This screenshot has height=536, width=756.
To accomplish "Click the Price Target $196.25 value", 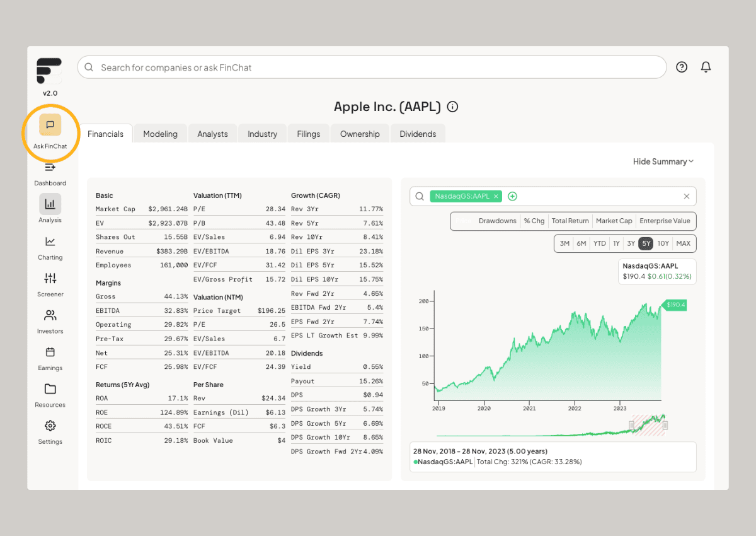I will click(x=271, y=311).
